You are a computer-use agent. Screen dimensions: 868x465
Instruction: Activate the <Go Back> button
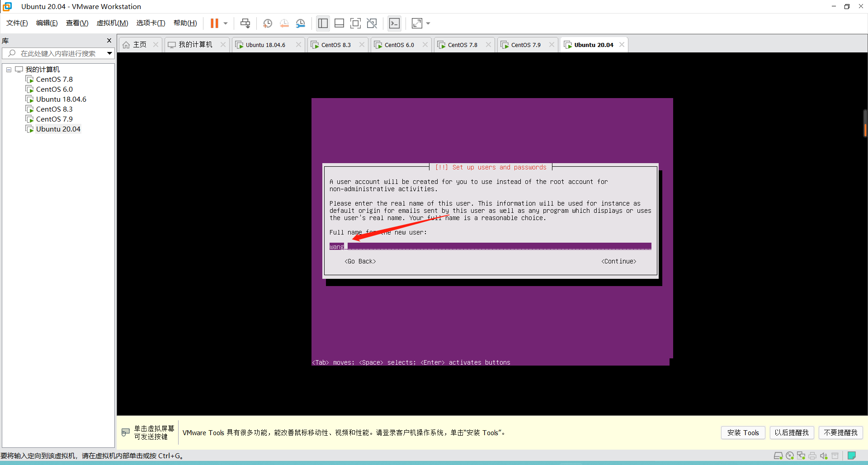point(360,261)
